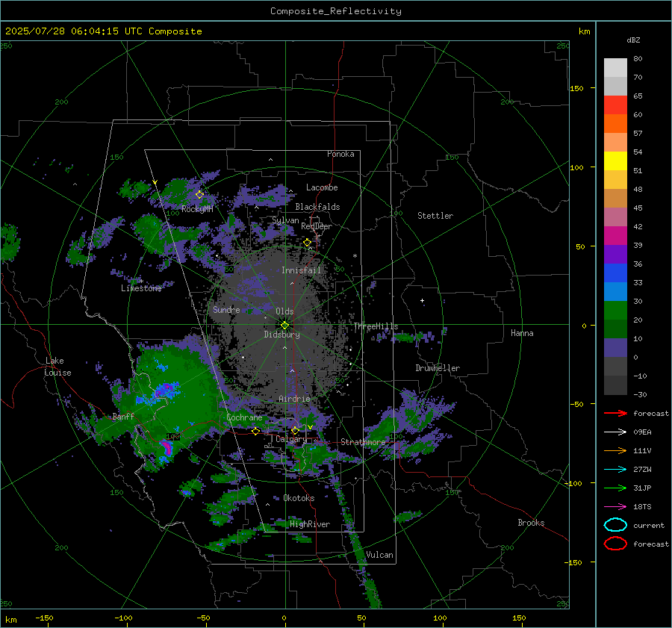
Task: Click the yellow diamond marker below RedDeer
Action: pyautogui.click(x=307, y=243)
